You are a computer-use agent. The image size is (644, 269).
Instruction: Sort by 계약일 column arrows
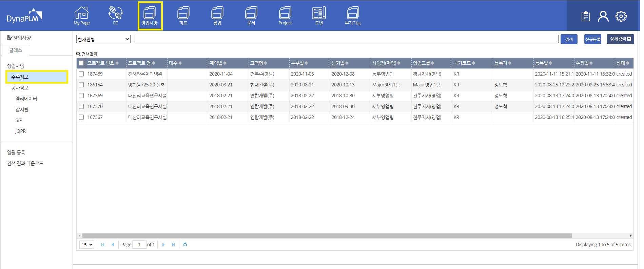225,63
